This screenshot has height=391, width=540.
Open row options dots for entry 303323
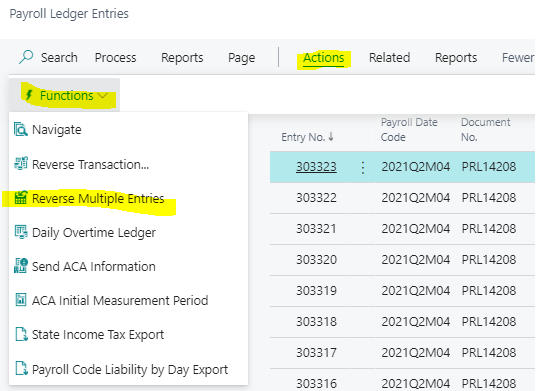point(363,167)
